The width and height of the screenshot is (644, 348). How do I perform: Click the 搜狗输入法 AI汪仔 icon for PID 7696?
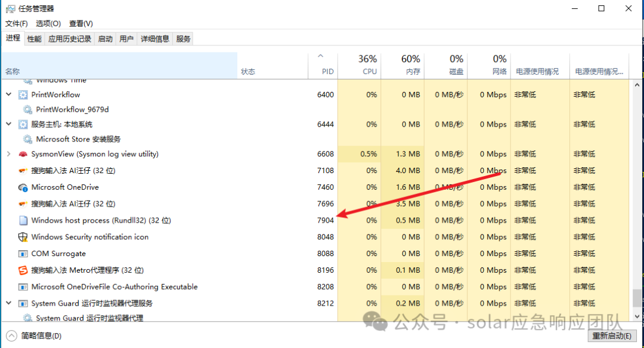[x=23, y=204]
